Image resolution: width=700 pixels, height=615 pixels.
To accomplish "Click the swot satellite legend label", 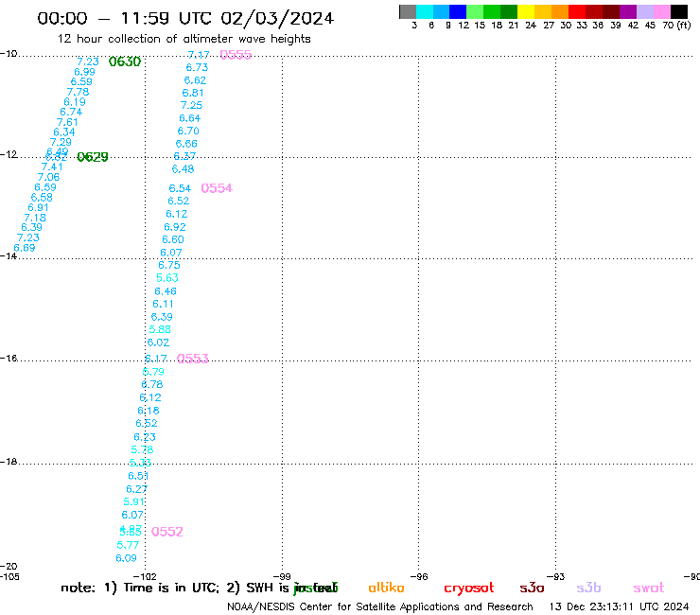I will [648, 588].
